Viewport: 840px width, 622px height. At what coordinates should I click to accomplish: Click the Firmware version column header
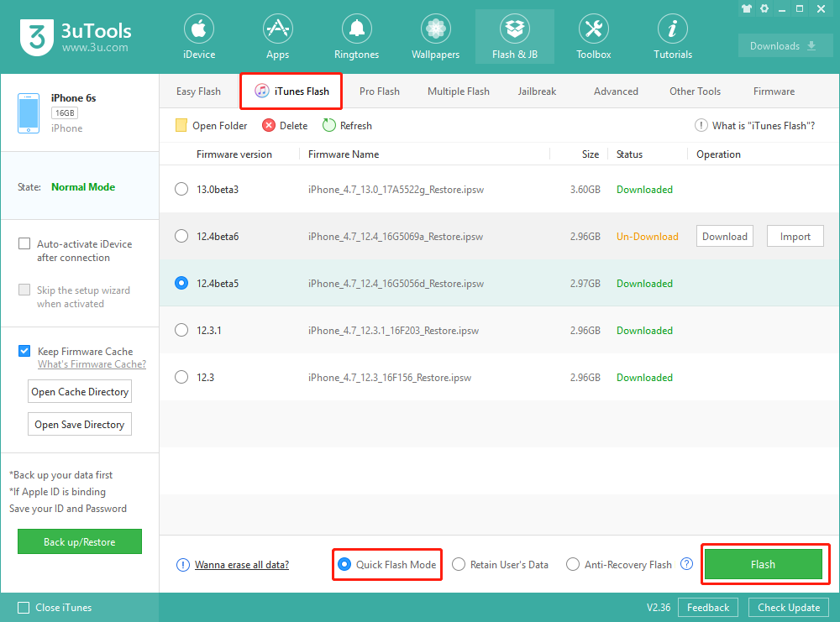(234, 154)
